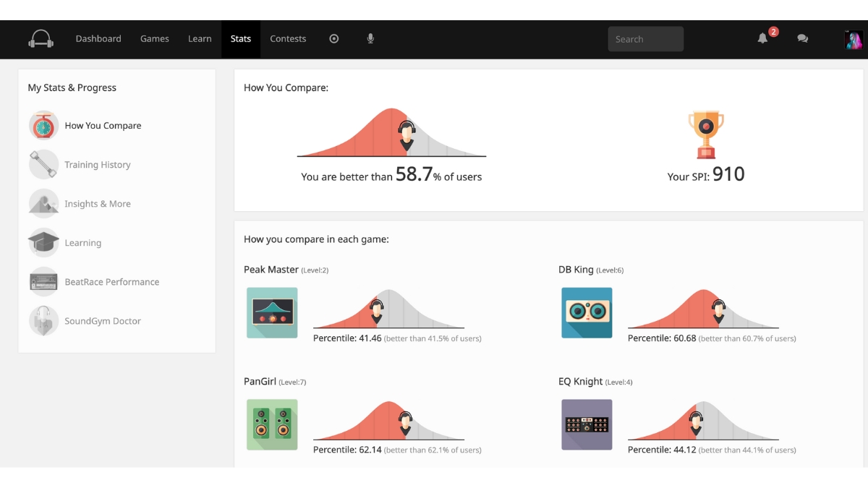Click the Search input field
Image resolution: width=868 pixels, height=488 pixels.
pyautogui.click(x=645, y=39)
